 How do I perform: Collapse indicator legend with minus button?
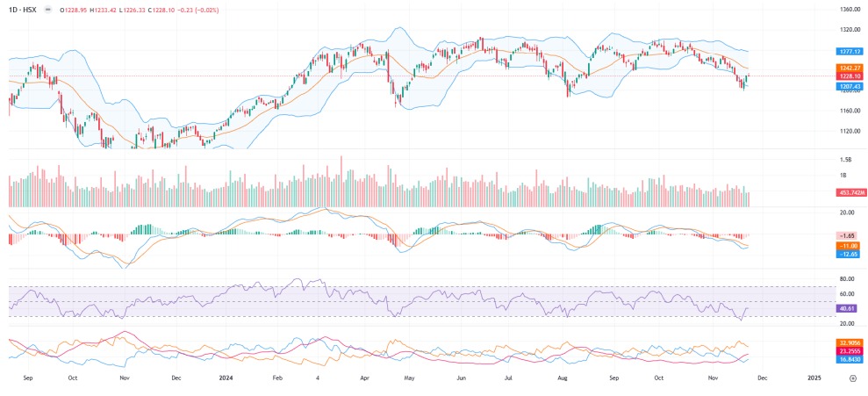tap(49, 10)
